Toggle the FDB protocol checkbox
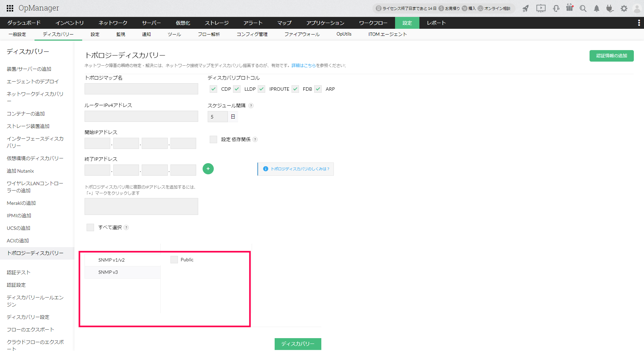The image size is (644, 351). click(x=295, y=89)
